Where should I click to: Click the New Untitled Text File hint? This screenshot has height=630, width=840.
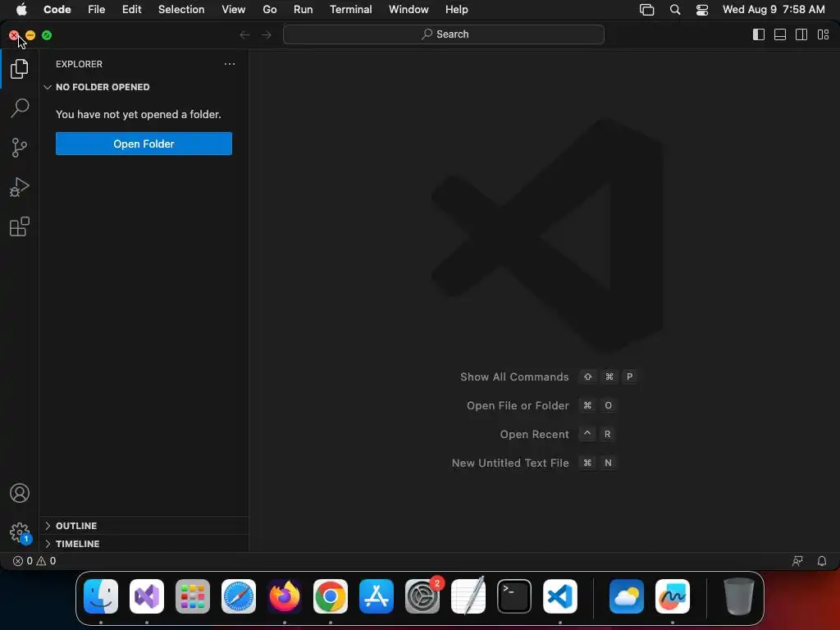click(510, 463)
